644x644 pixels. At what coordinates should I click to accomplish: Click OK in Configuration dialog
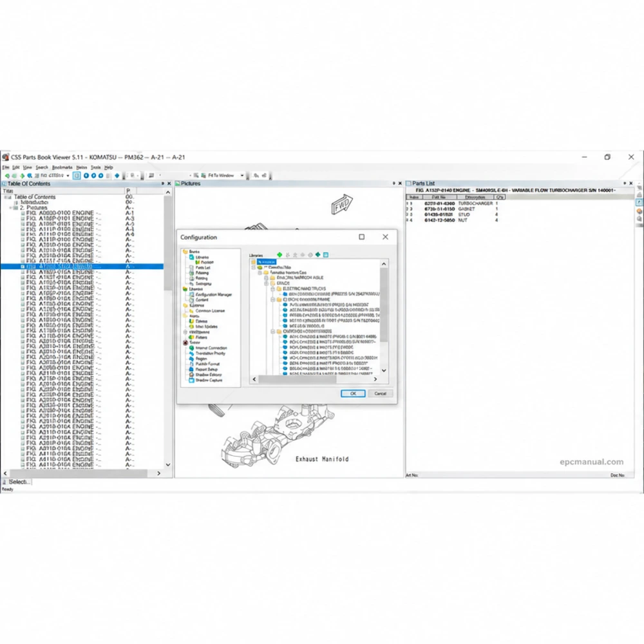(x=353, y=393)
